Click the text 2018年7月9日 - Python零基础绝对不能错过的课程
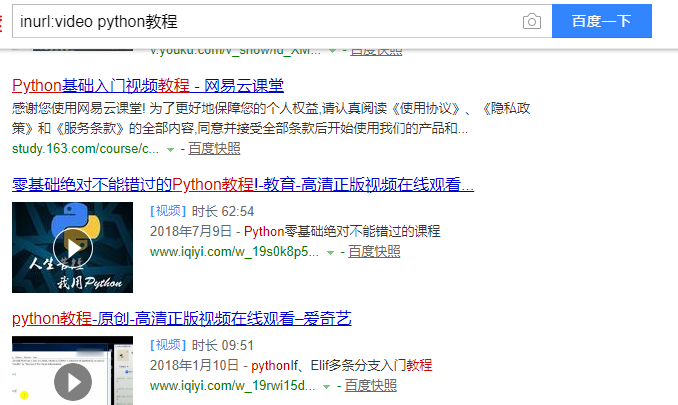 pyautogui.click(x=295, y=231)
